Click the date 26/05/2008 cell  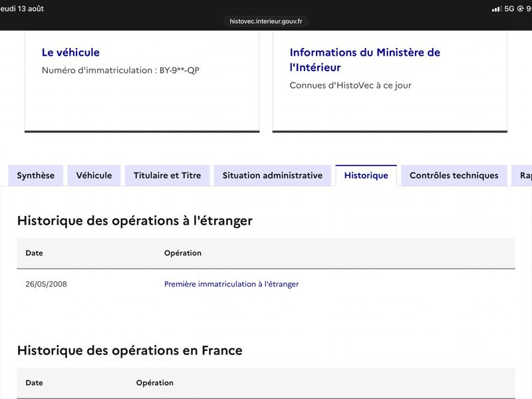tap(46, 284)
